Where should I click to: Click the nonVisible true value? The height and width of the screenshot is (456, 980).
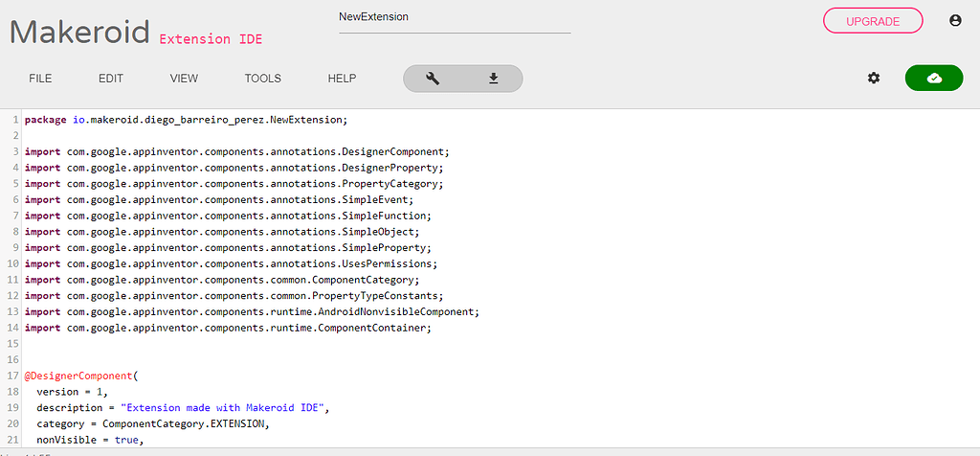(127, 441)
